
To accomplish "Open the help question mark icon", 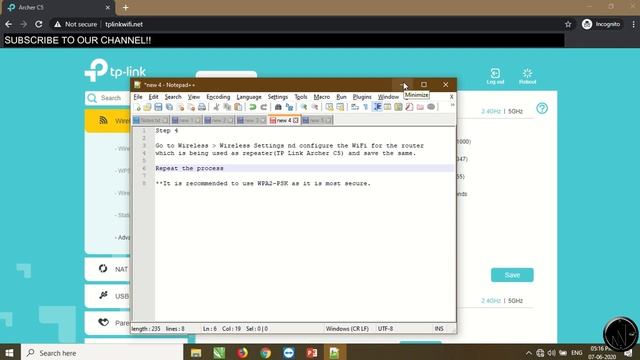I will (x=542, y=109).
